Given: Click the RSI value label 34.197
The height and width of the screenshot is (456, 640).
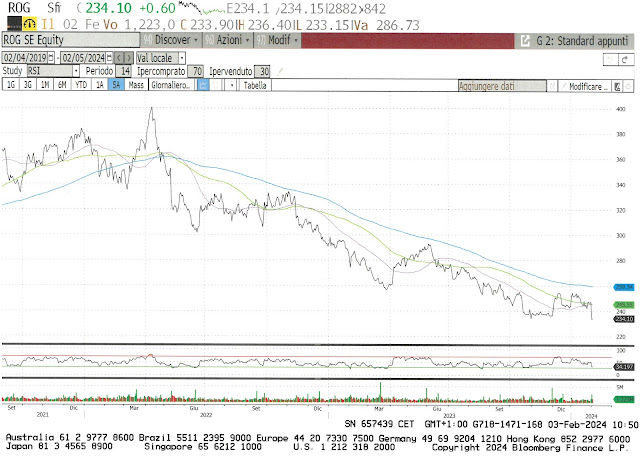Looking at the screenshot, I should [624, 367].
